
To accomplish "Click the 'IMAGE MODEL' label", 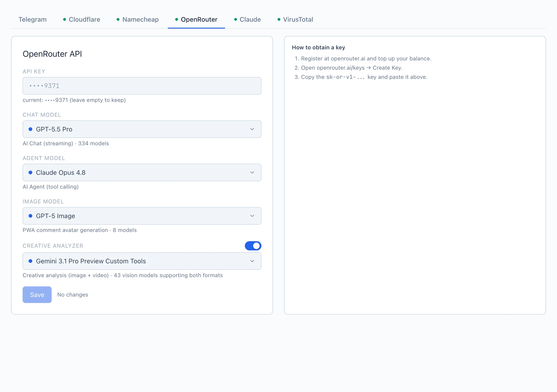I will (43, 202).
